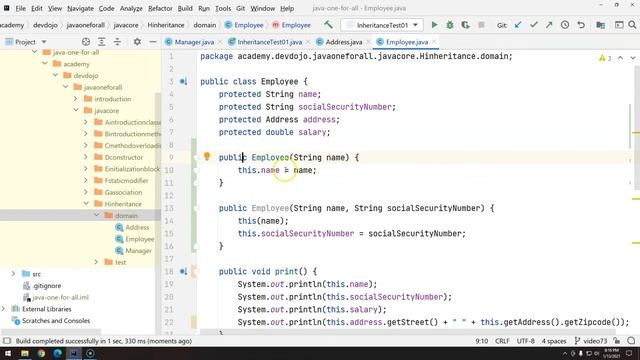Expand the src folder
This screenshot has width=640, height=360.
13,273
